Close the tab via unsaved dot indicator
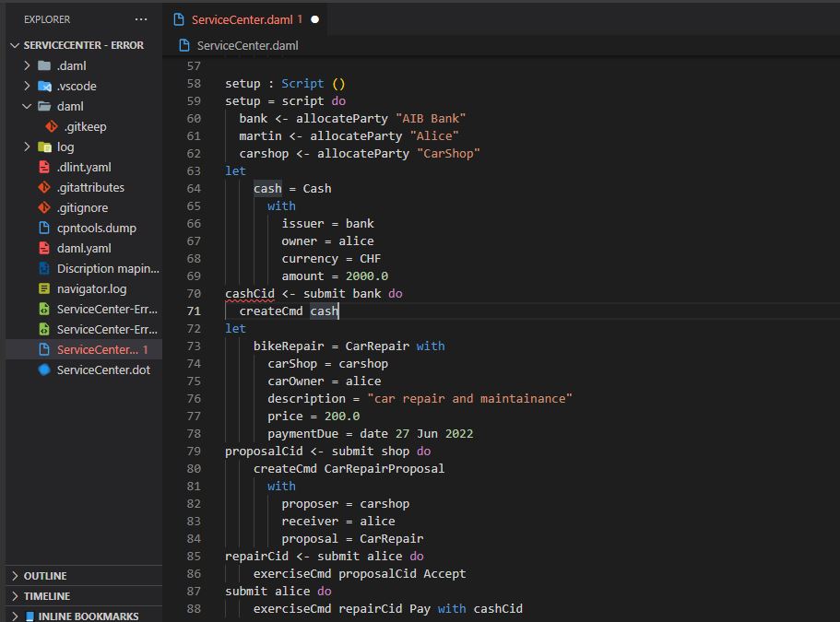 [x=315, y=19]
